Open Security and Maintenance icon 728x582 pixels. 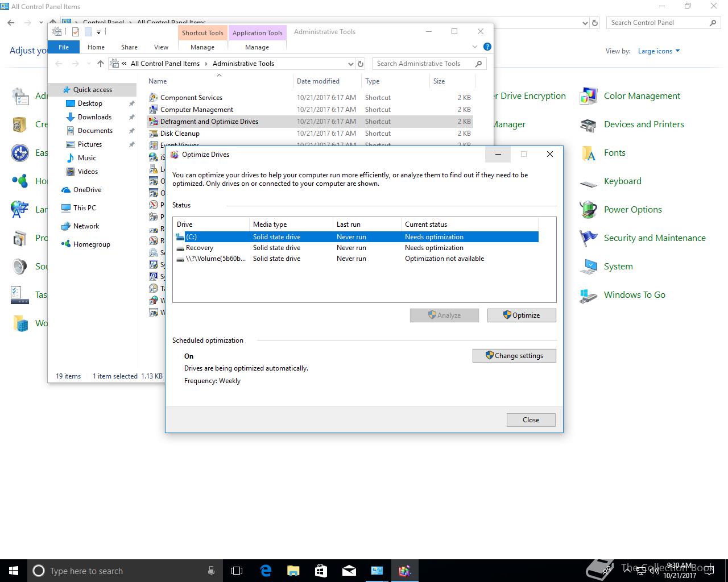click(x=588, y=238)
